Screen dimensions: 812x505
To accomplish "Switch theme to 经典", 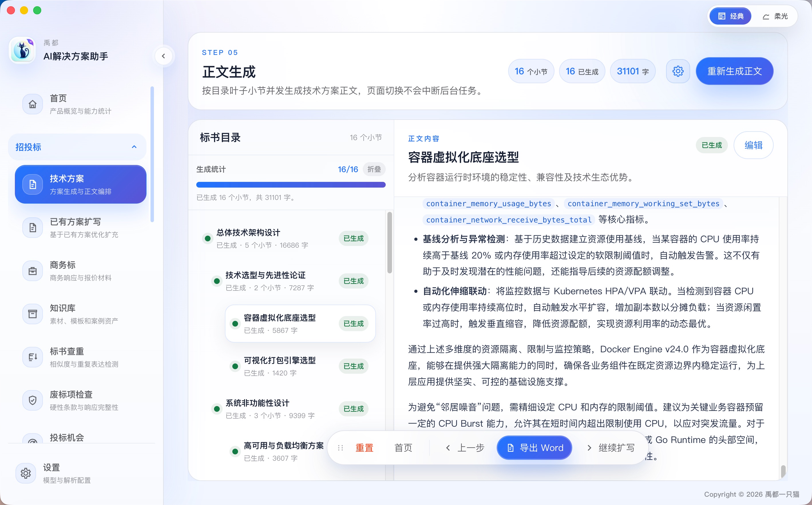I will 730,16.
